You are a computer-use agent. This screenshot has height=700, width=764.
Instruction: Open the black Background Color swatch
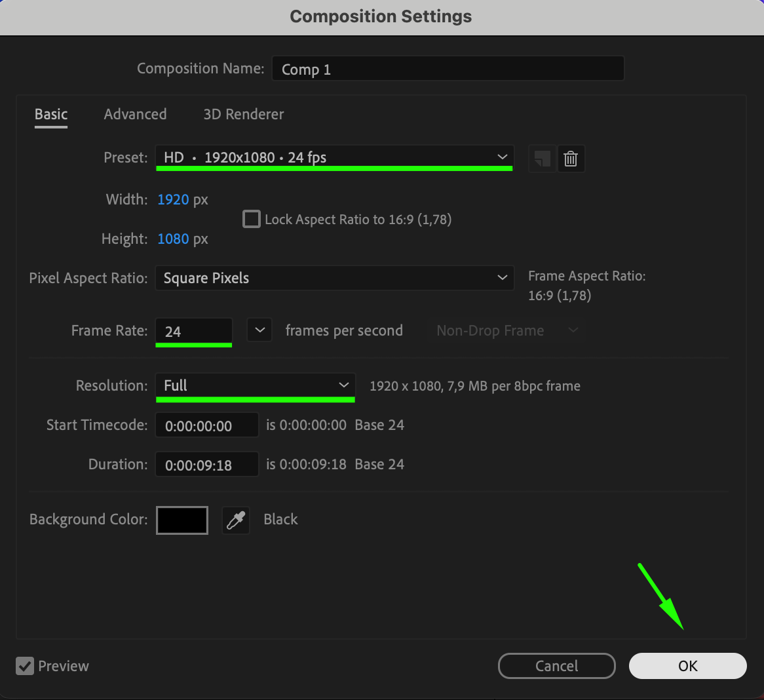182,520
